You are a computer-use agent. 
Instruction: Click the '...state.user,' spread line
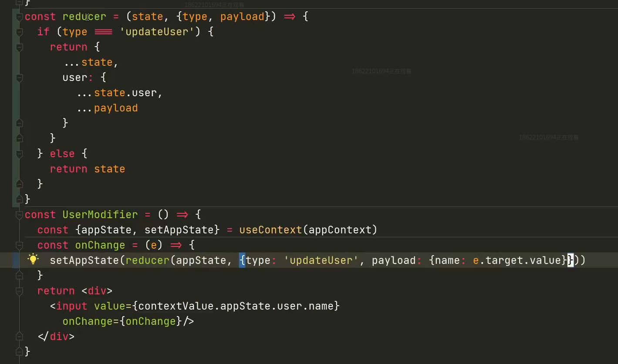pyautogui.click(x=119, y=93)
